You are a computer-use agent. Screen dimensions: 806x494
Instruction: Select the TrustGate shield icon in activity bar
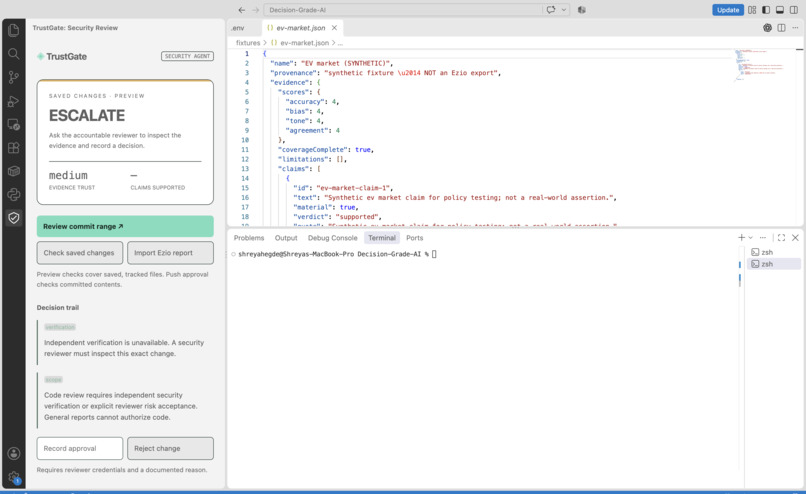[x=14, y=218]
